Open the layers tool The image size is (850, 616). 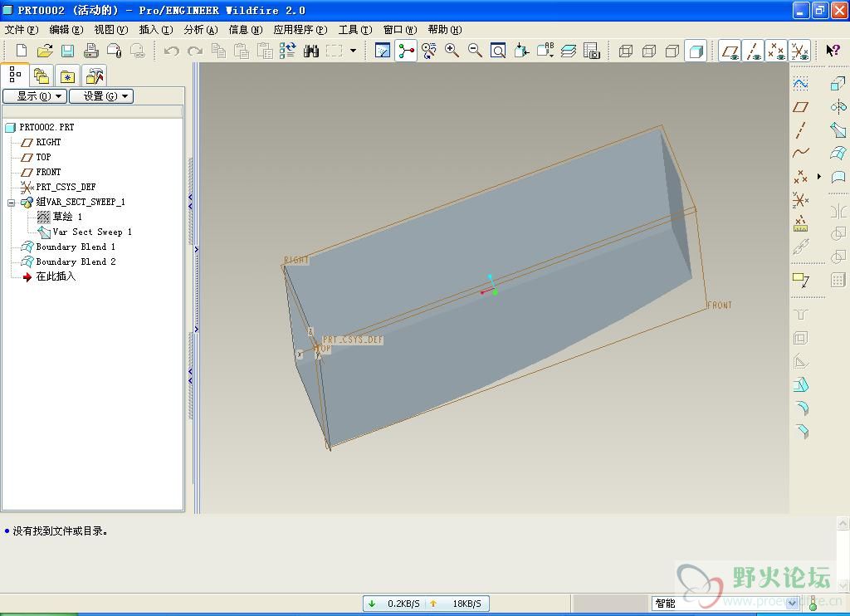pos(568,51)
